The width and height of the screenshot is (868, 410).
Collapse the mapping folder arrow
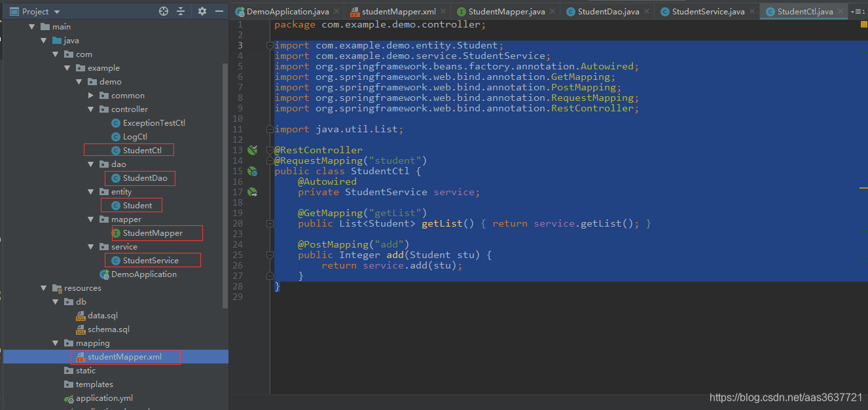point(56,343)
